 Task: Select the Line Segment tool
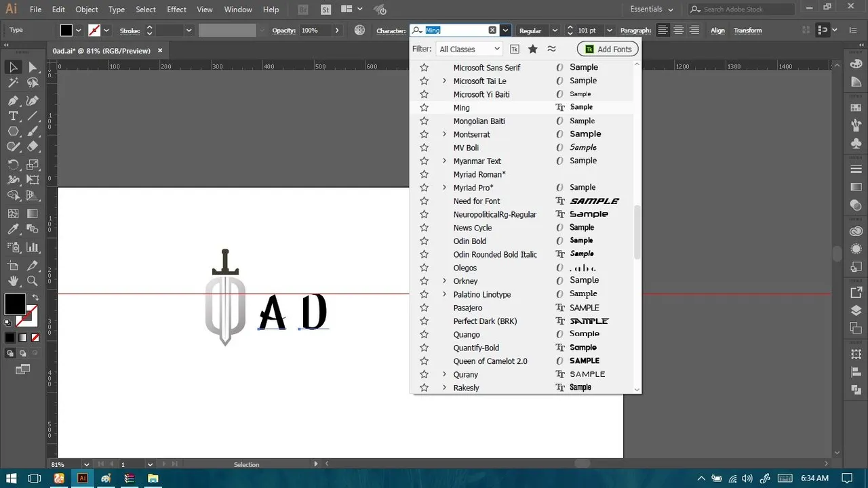click(x=33, y=117)
